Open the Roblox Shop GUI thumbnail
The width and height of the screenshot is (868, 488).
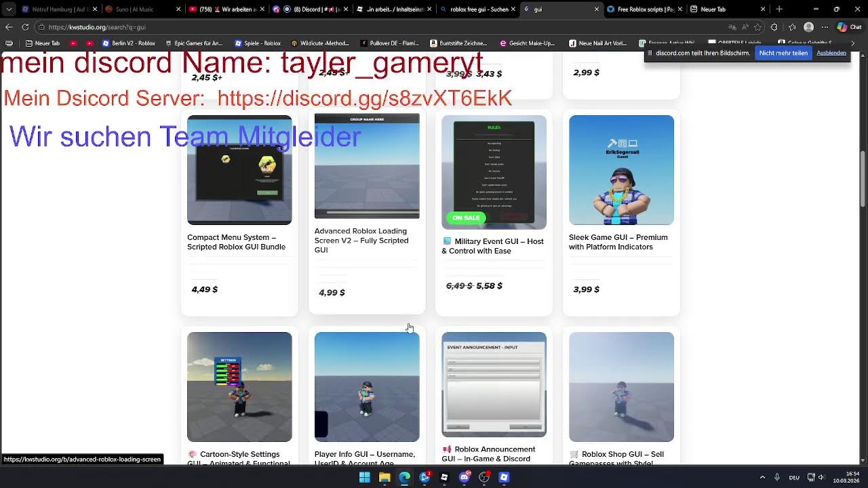coord(621,387)
